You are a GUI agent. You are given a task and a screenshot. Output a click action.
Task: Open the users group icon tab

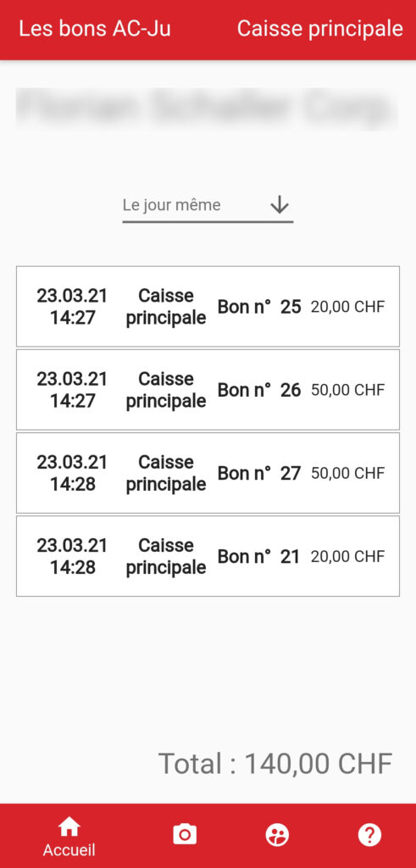[x=277, y=834]
